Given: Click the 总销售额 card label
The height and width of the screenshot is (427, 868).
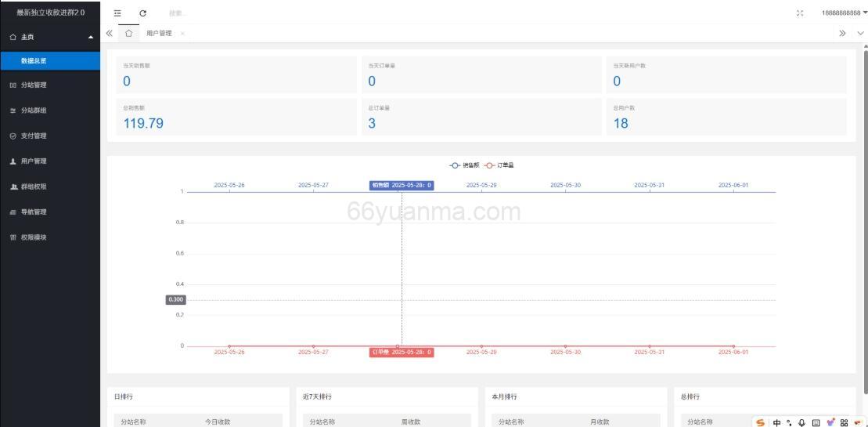Looking at the screenshot, I should (x=133, y=108).
